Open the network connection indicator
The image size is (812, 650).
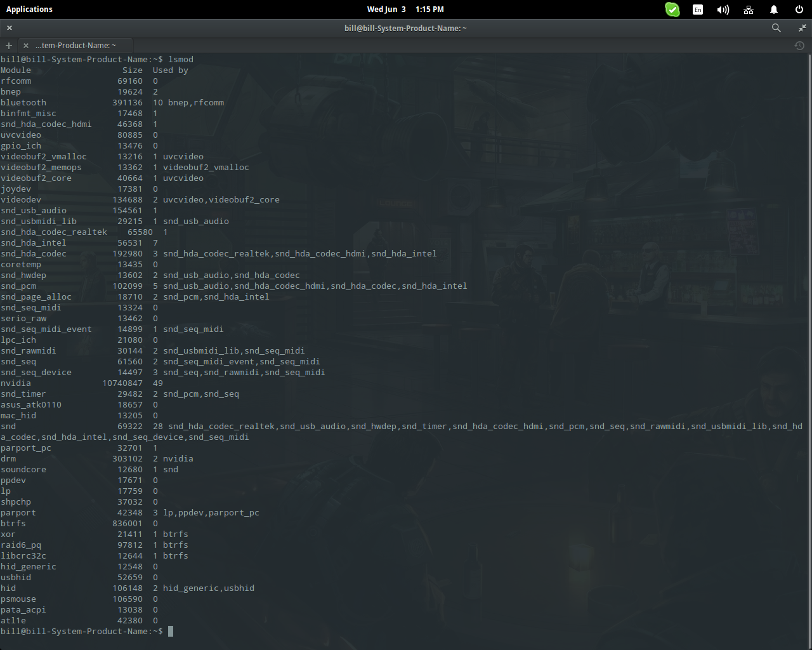(749, 10)
